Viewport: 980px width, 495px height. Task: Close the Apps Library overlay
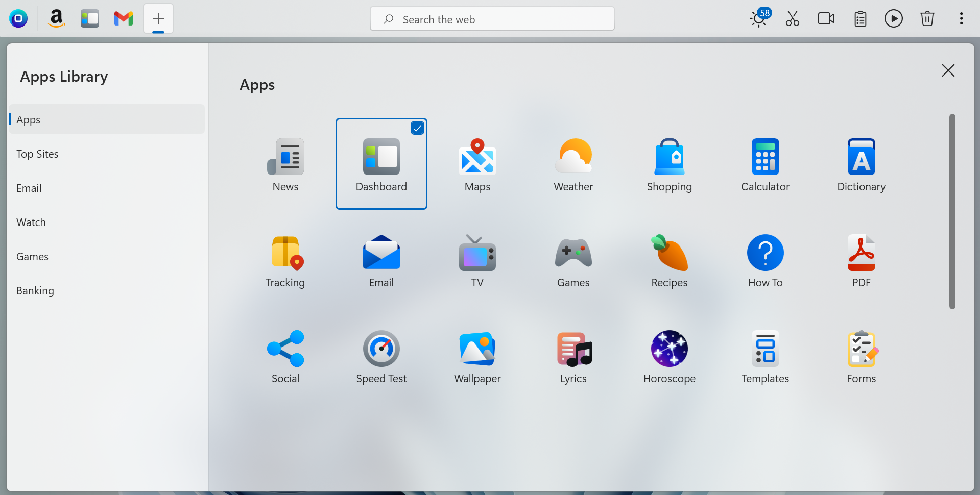[x=948, y=70]
